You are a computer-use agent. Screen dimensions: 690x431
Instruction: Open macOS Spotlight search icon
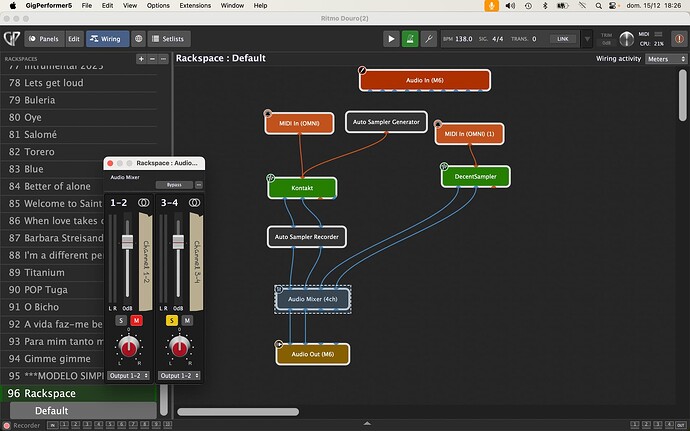click(x=598, y=6)
